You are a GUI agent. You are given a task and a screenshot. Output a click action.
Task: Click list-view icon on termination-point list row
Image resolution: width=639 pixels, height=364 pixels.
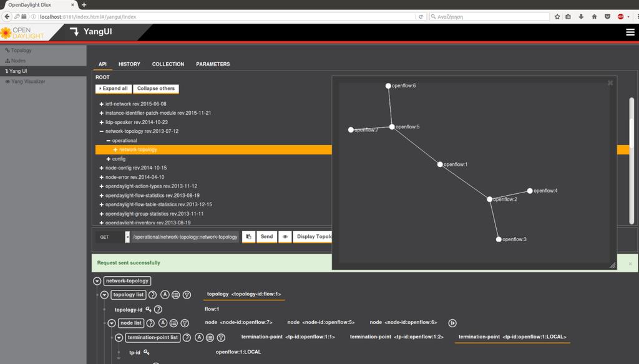[x=210, y=338]
